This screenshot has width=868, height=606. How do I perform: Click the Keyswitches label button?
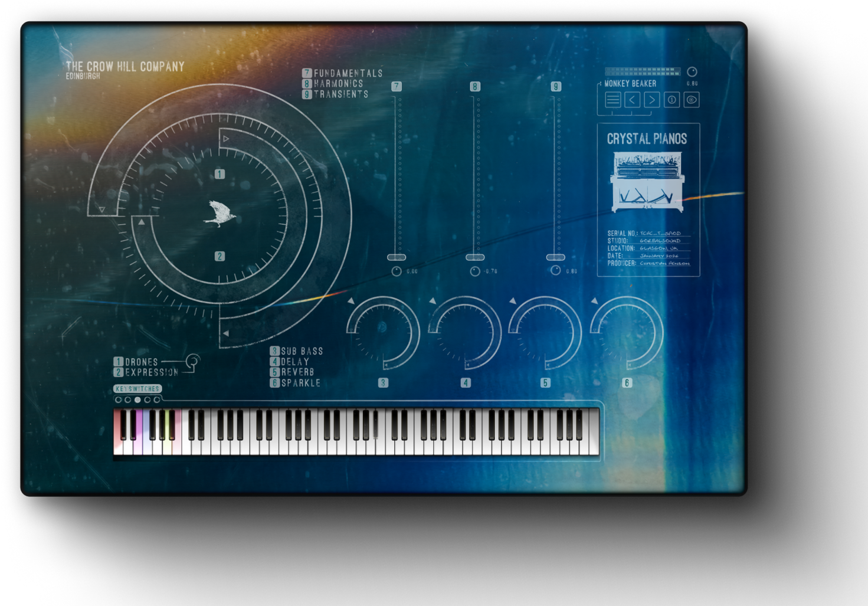[137, 389]
